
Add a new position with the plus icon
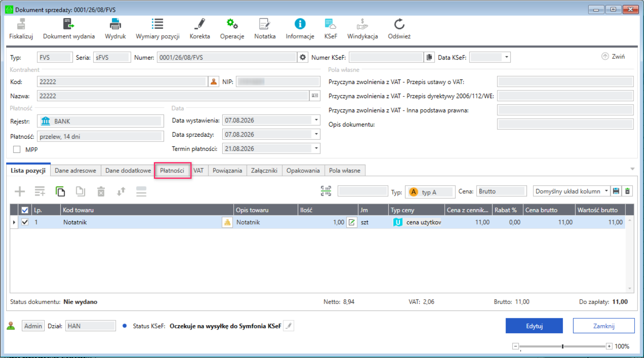click(20, 191)
